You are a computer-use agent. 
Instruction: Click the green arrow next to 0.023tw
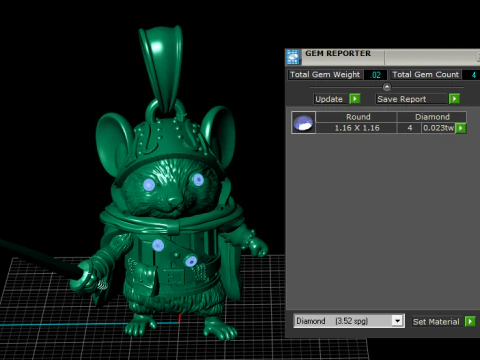tap(461, 128)
